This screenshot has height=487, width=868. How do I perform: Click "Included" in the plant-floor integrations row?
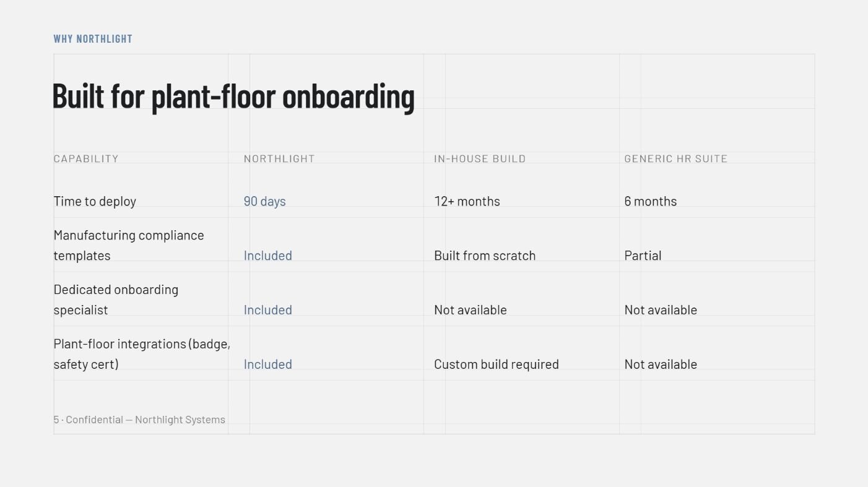[x=268, y=364]
